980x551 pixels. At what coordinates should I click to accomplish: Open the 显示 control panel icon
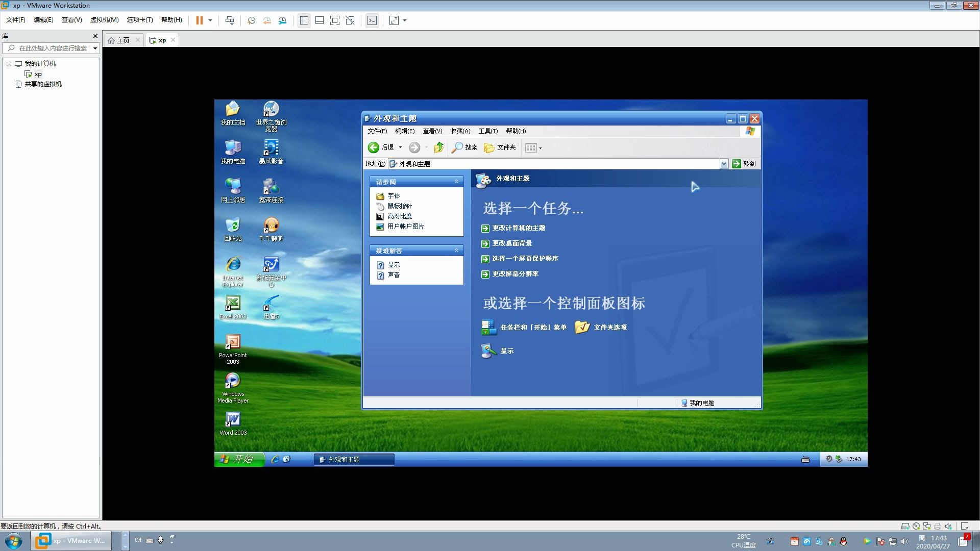(x=498, y=351)
